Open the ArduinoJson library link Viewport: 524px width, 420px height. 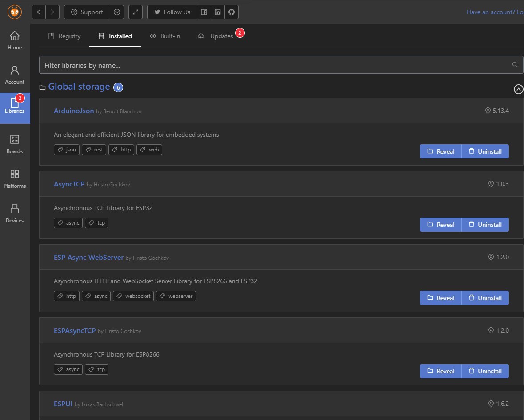pos(74,111)
